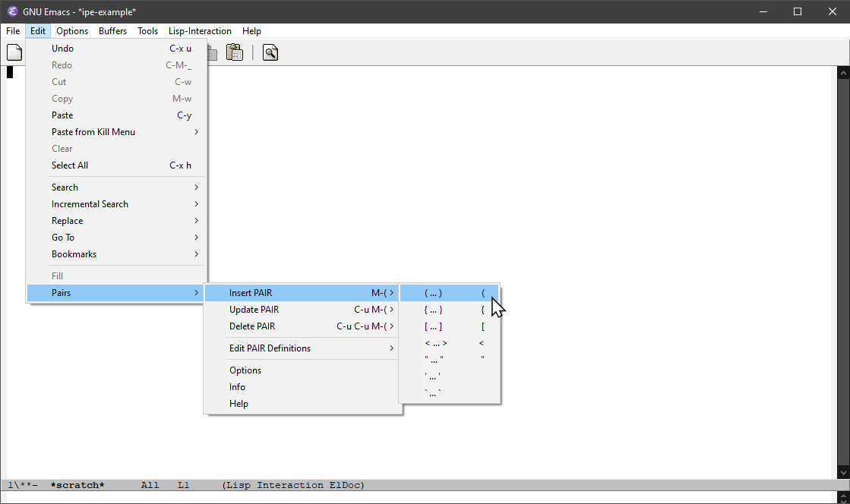
Task: Click the All position indicator in mode line
Action: tap(150, 485)
